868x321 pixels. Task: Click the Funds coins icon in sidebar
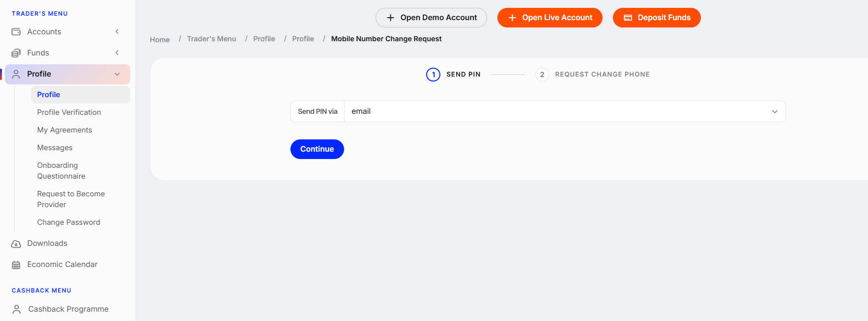click(16, 53)
